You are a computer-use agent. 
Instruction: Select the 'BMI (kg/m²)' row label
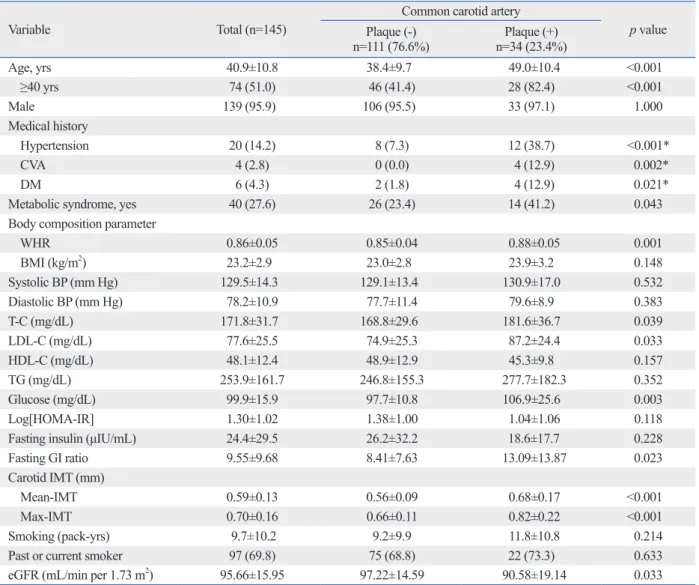pos(53,263)
